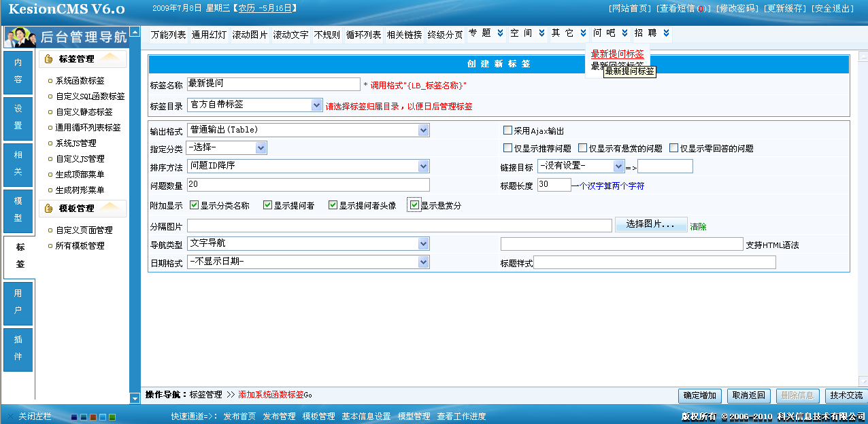Viewport: 868px width, 424px height.
Task: Click the down arrow below the left sidebar
Action: [x=135, y=398]
